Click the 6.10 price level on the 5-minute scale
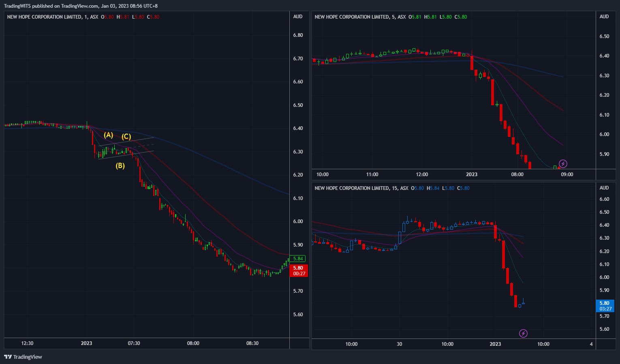This screenshot has height=364, width=620. coord(605,115)
